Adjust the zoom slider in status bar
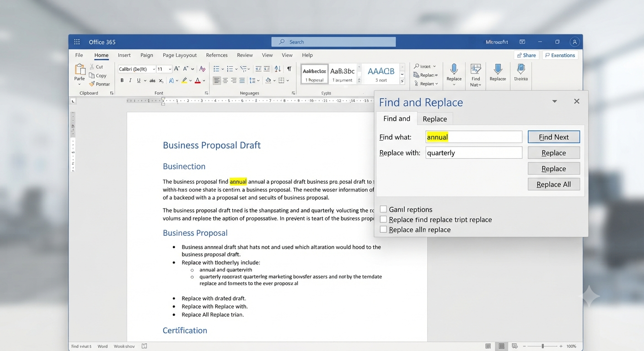This screenshot has height=351, width=644. click(543, 346)
